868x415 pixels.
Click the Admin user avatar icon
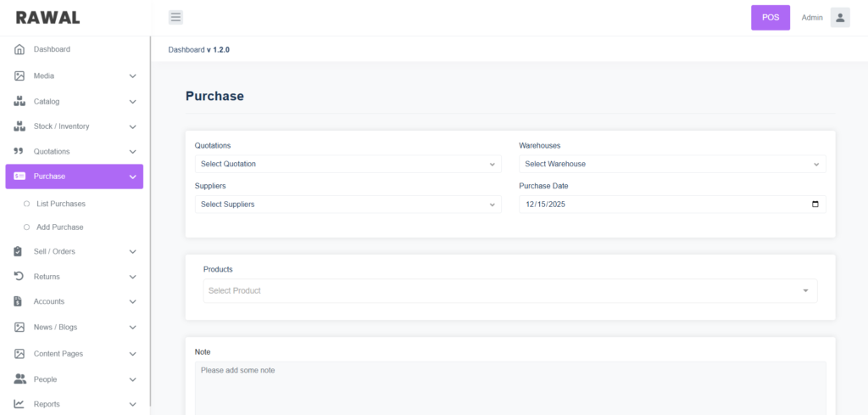[x=839, y=18]
